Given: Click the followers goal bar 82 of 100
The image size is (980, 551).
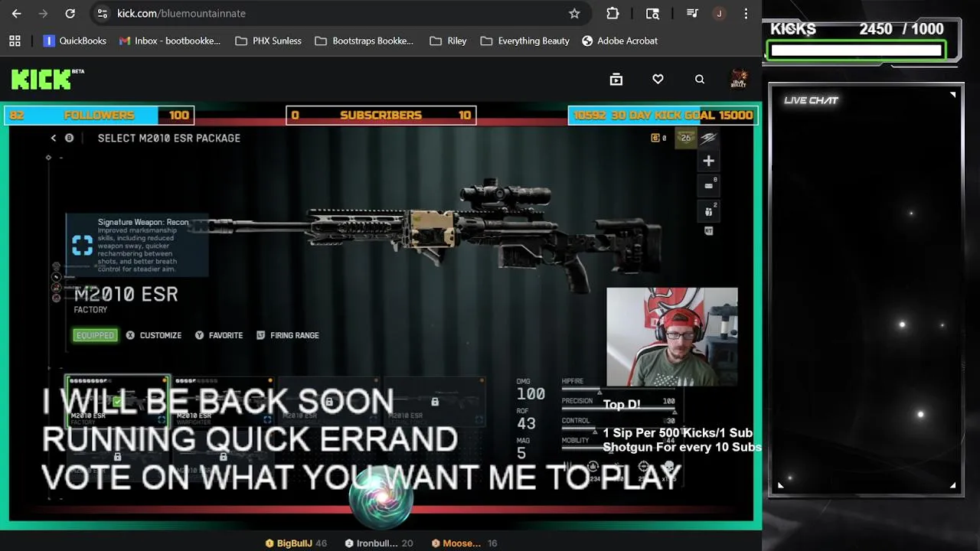Looking at the screenshot, I should point(99,115).
